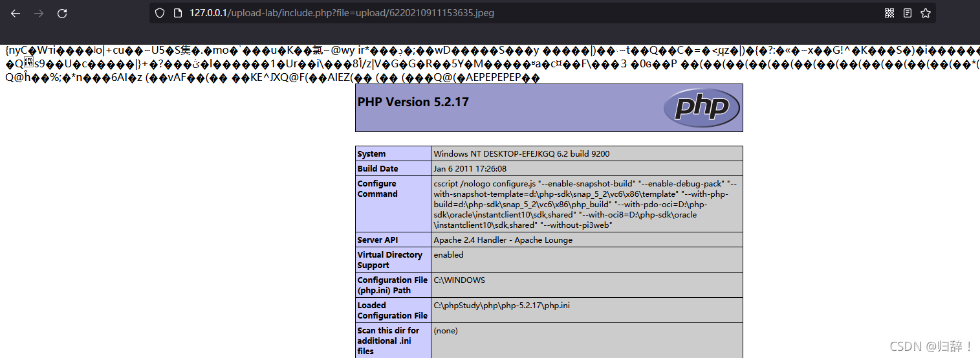Select the cscript configure command value
Screen dimensions: 980x358
click(587, 204)
